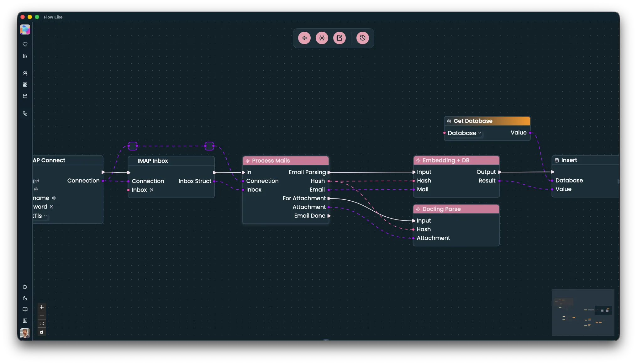Open the flow nodes sidebar icon
This screenshot has width=637, height=364.
(25, 113)
